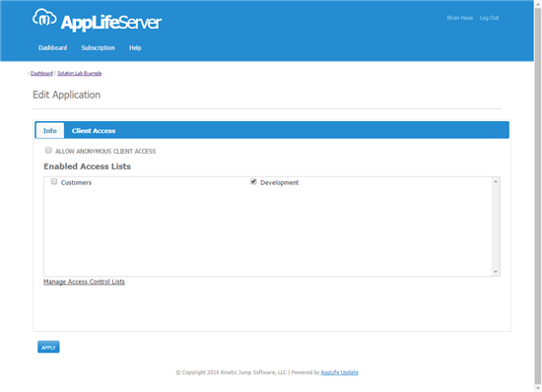Switch to the Info tab
Viewport: 542px width, 392px height.
[x=50, y=131]
